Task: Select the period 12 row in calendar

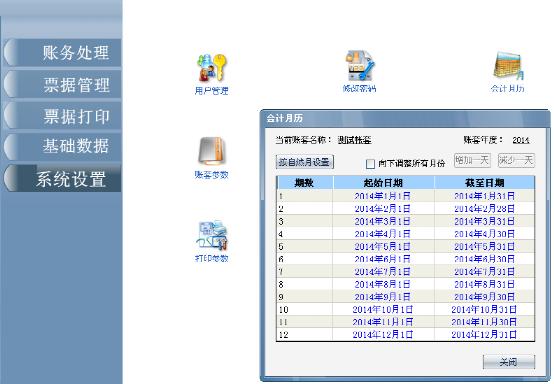Action: pos(406,335)
